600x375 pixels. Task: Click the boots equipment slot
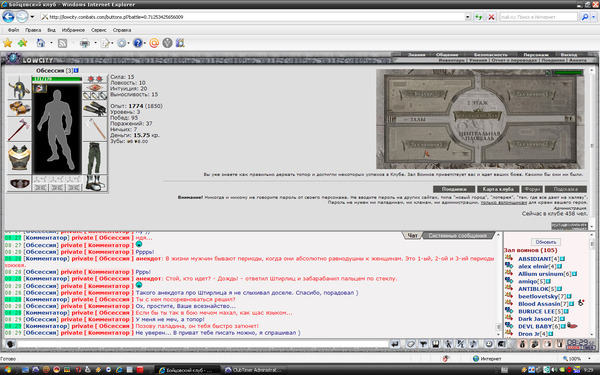point(95,183)
